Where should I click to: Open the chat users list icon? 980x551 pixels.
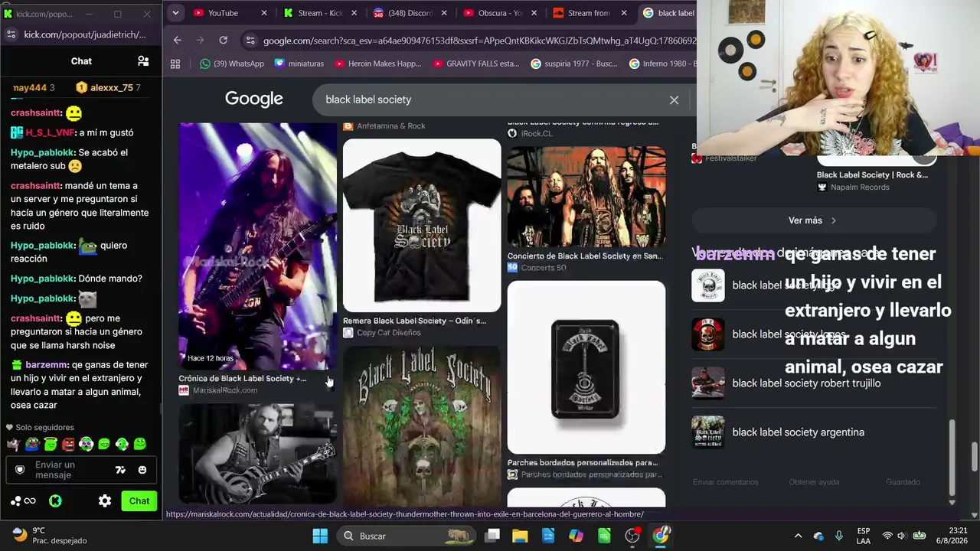click(x=143, y=61)
